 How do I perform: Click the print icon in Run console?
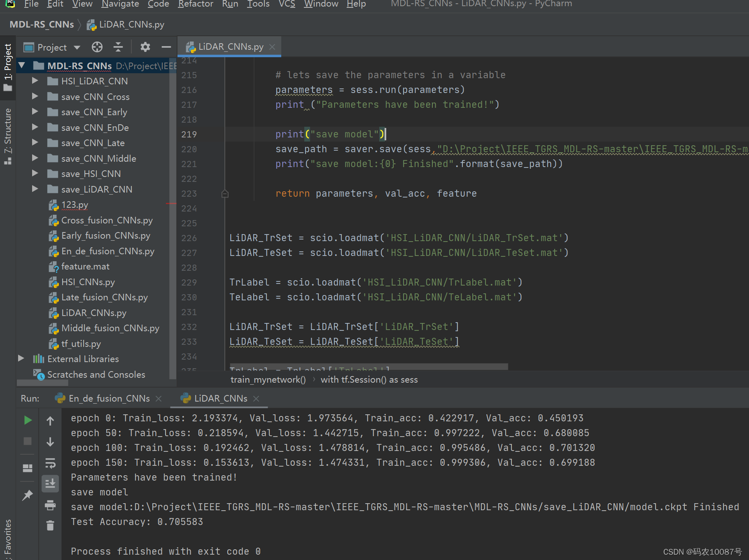click(50, 505)
